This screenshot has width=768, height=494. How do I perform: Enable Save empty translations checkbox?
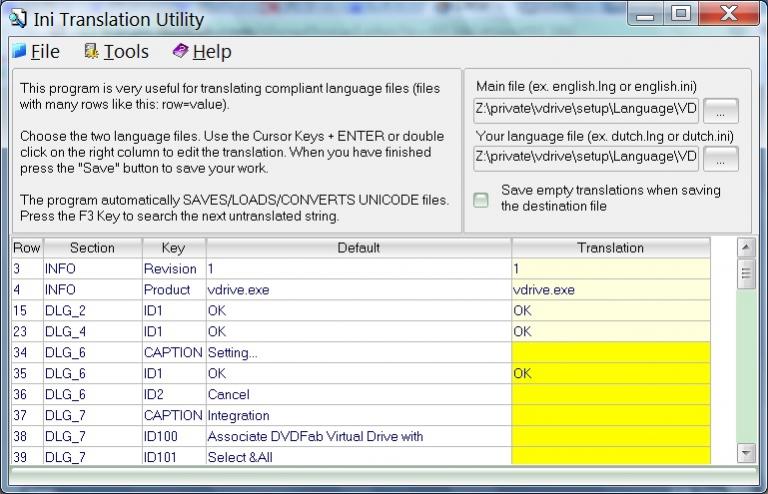pos(481,199)
